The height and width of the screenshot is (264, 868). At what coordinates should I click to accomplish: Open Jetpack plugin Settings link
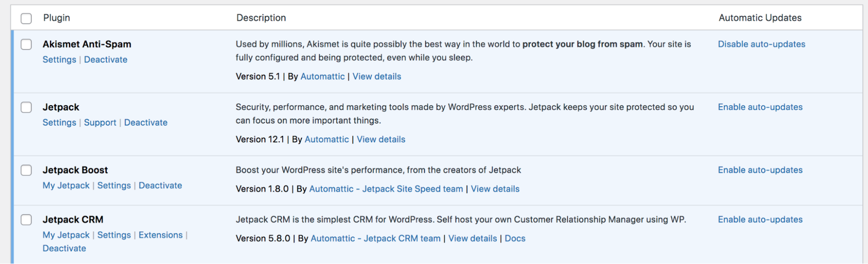click(x=59, y=123)
